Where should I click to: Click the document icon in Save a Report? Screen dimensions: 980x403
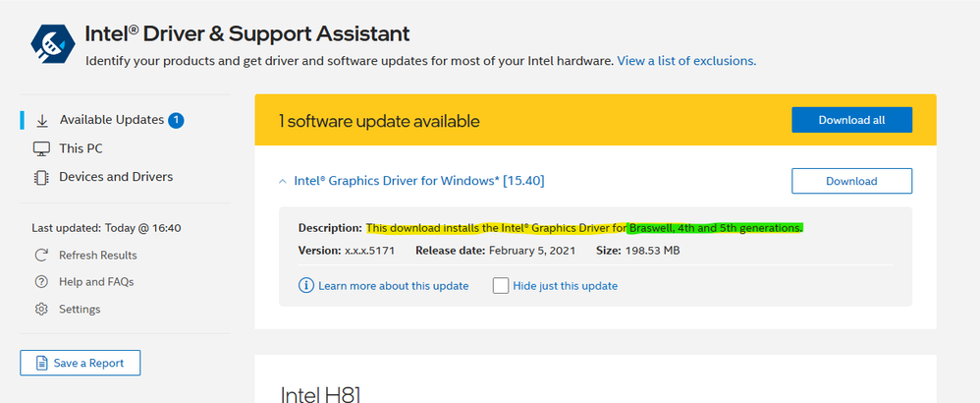coord(42,363)
